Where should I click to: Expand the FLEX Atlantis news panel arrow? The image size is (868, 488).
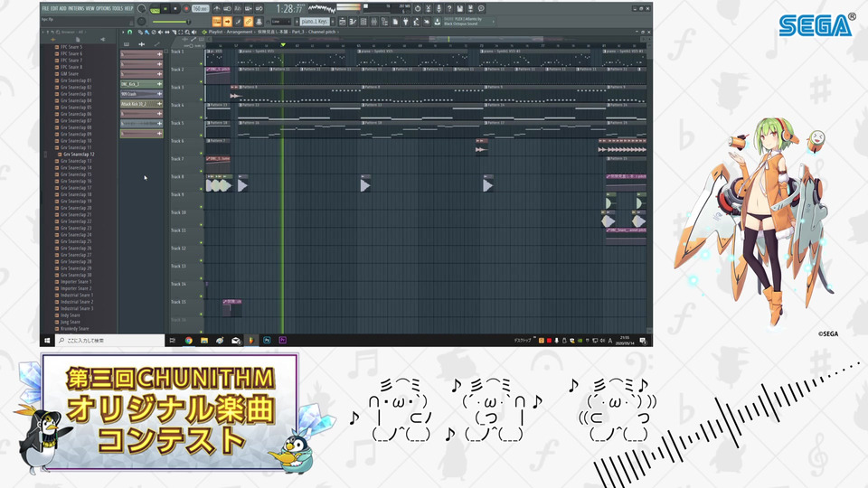(494, 22)
